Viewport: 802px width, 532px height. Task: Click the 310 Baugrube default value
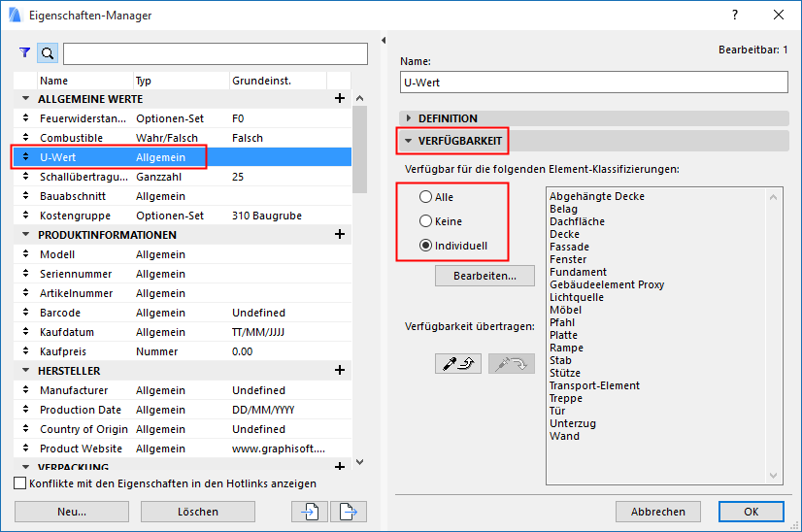266,216
